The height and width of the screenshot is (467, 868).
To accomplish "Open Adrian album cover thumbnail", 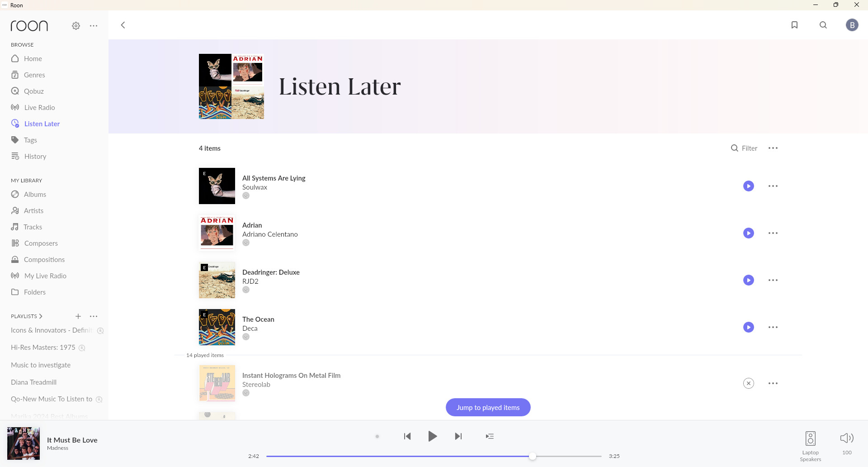I will pyautogui.click(x=217, y=233).
